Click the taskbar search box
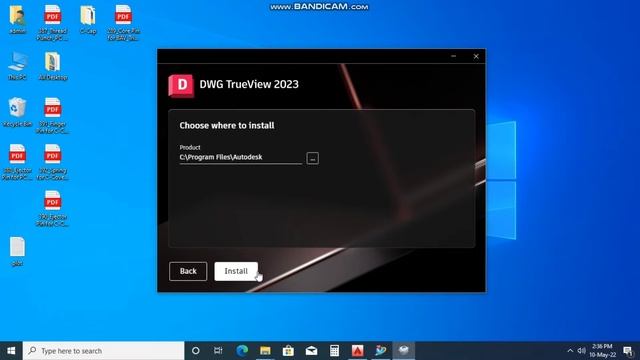The image size is (640, 360). point(104,351)
